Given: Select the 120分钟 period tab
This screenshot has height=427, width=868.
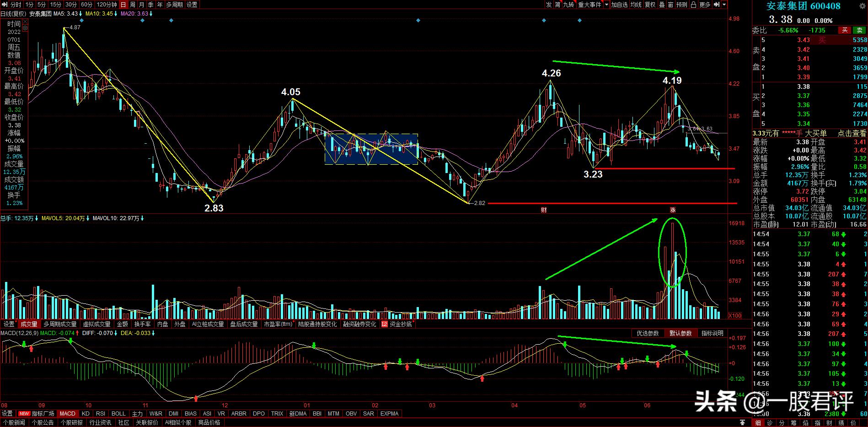Looking at the screenshot, I should (107, 5).
